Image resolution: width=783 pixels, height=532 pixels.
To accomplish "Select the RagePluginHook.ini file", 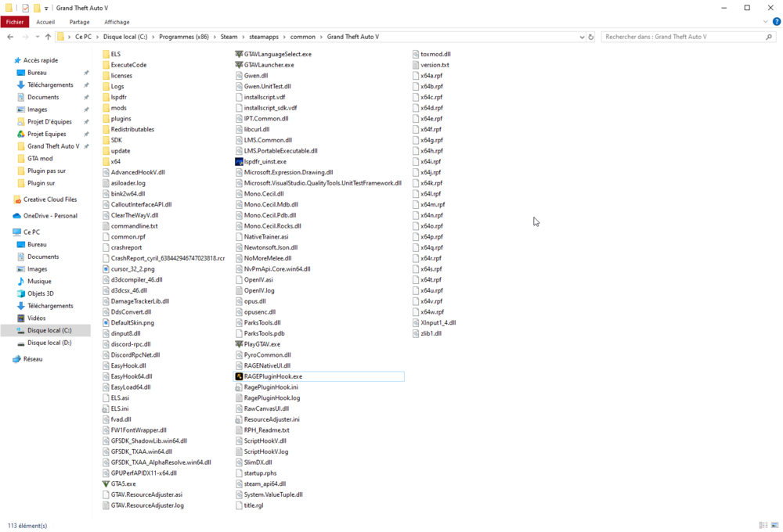I will coord(271,387).
